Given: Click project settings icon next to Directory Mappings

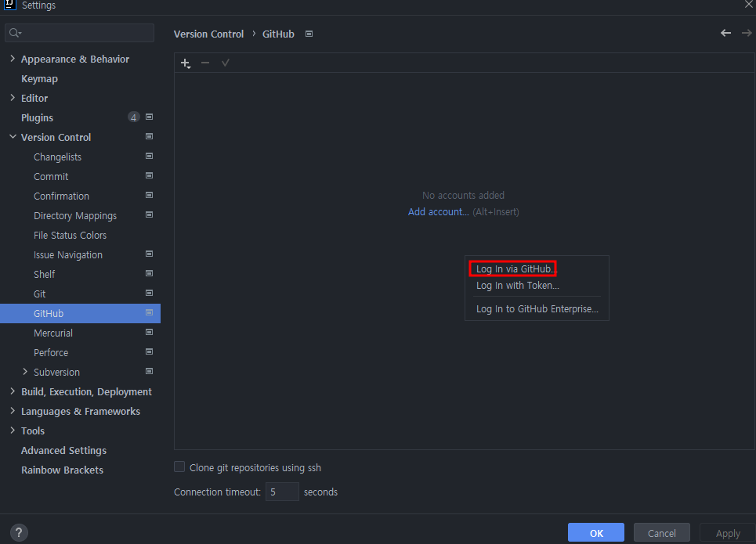Looking at the screenshot, I should point(149,215).
